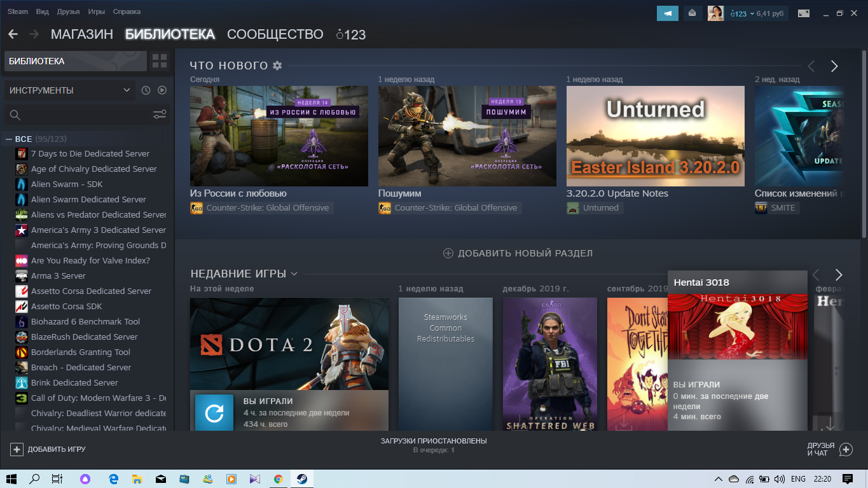Open advanced filter sliders icon
868x488 pixels.
pos(160,115)
